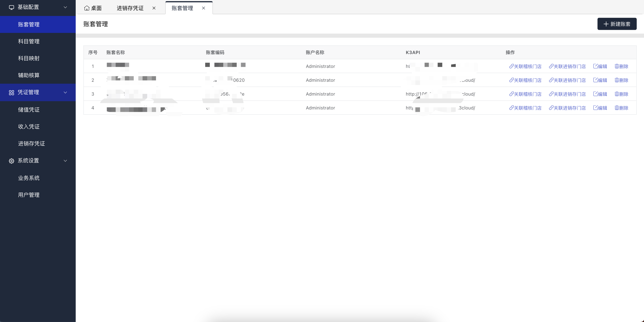Close the 账套管理 tab

pos(203,8)
